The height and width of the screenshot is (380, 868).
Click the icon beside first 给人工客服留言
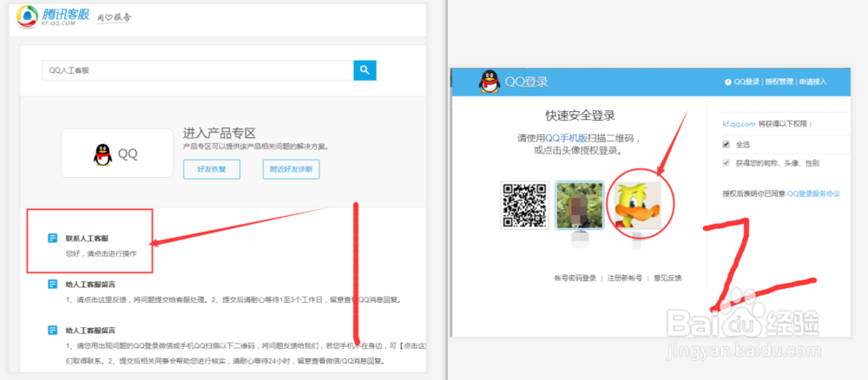coord(53,285)
